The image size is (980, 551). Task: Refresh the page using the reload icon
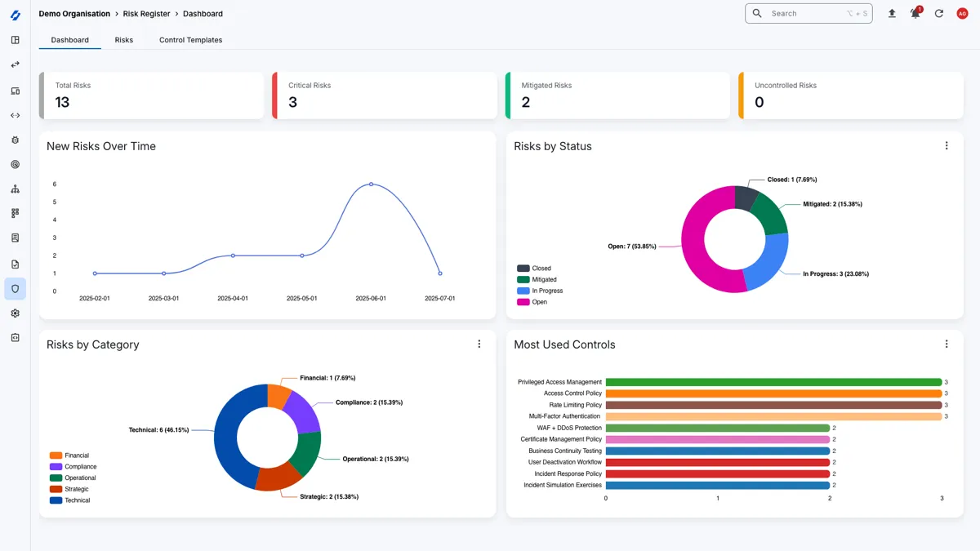(938, 14)
